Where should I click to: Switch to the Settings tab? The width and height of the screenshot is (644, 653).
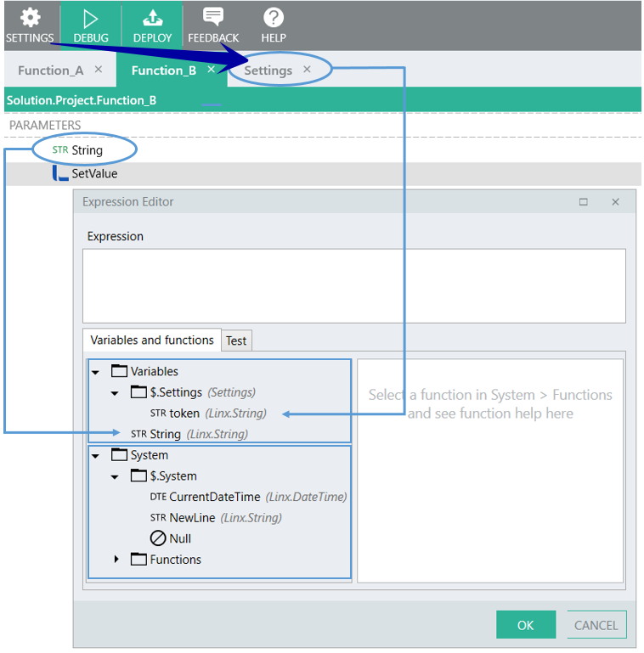268,70
